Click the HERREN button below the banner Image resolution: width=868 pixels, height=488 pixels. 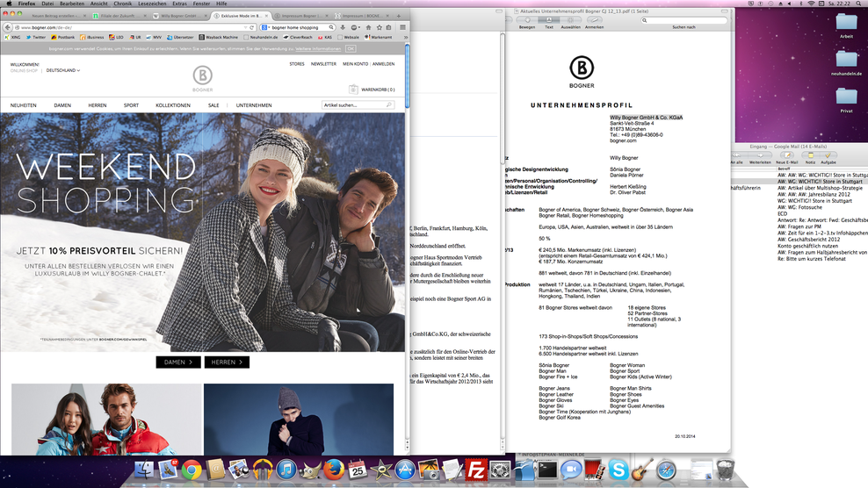click(x=227, y=362)
